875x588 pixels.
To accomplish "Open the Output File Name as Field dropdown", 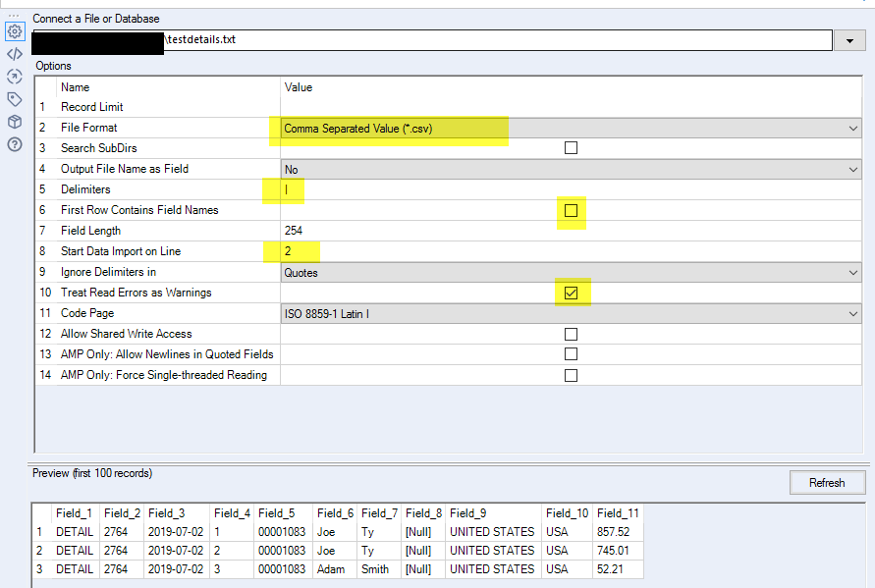I will (x=571, y=169).
